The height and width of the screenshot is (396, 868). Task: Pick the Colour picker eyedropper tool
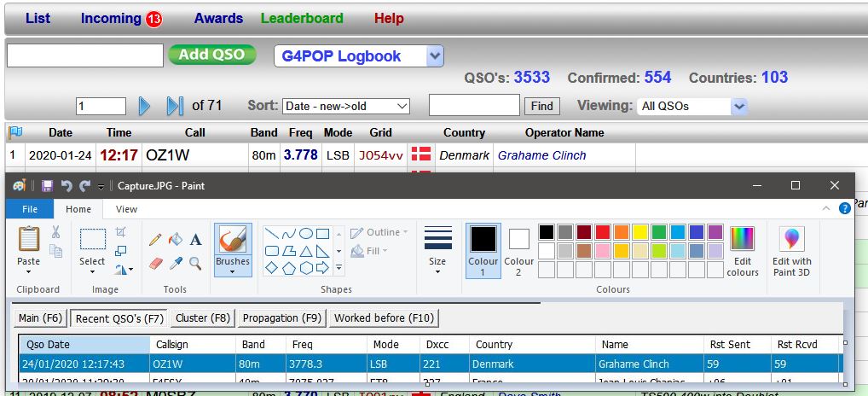pos(176,263)
